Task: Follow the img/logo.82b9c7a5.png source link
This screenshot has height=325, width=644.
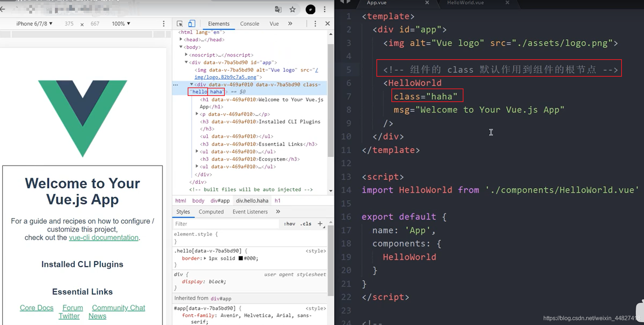Action: 225,77
